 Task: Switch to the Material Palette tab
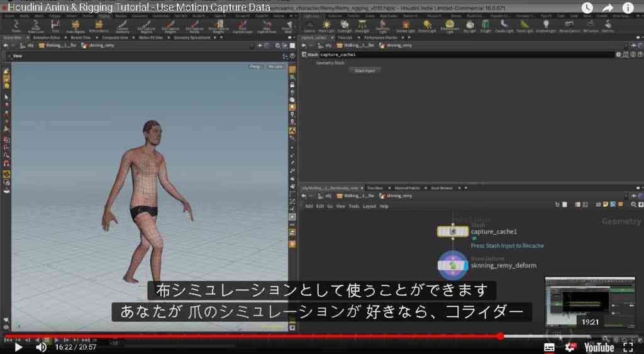(408, 188)
